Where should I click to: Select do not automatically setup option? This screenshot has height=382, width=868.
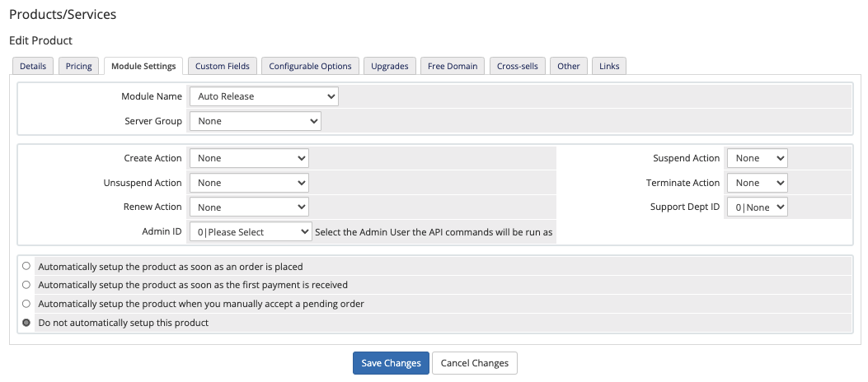tap(26, 322)
